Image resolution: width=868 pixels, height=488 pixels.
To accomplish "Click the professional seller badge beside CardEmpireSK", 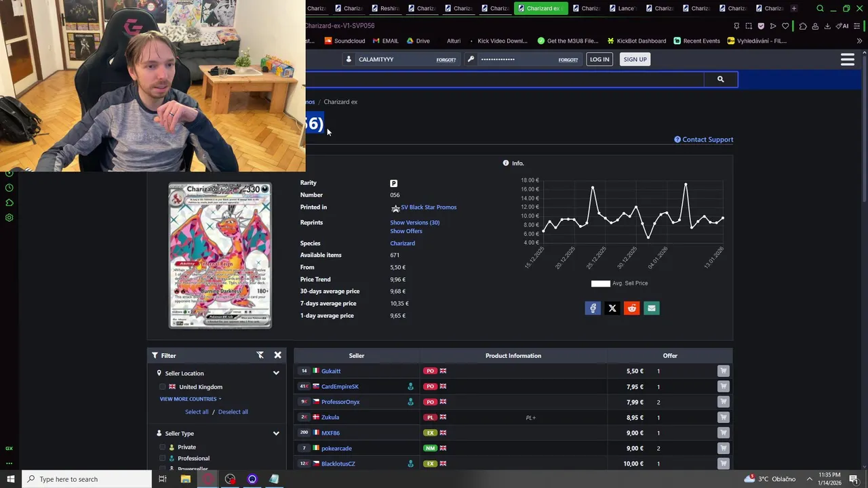I will point(410,386).
